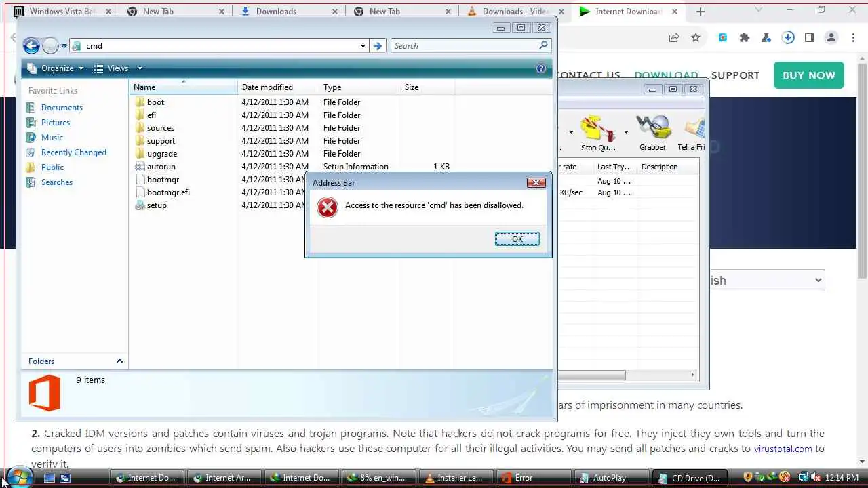This screenshot has height=488, width=868.
Task: Expand the Folders pane chevron
Action: 119,361
